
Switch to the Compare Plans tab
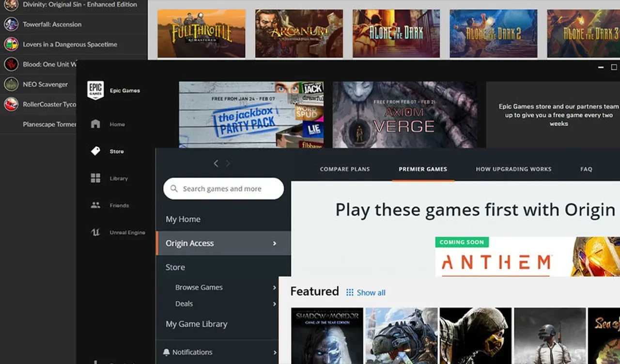click(x=344, y=169)
